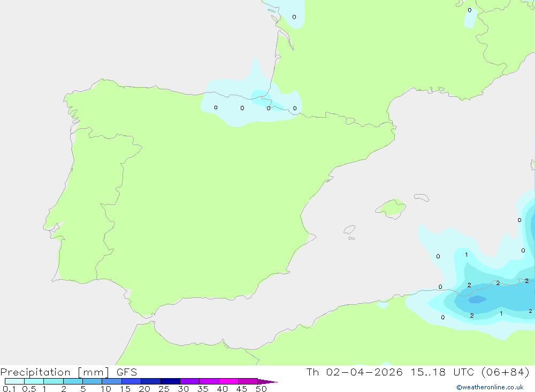
Task: Click the '30' legend scale label
Action: (x=183, y=389)
